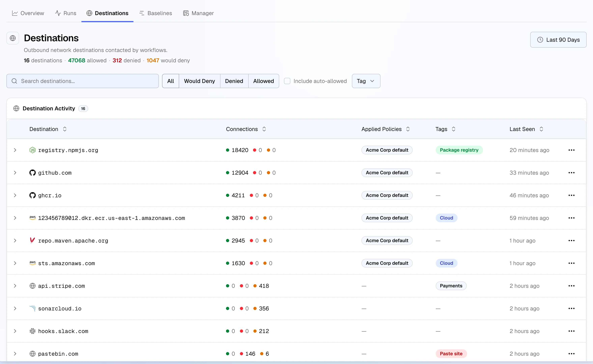
Task: Open more actions for github.com
Action: tap(571, 173)
